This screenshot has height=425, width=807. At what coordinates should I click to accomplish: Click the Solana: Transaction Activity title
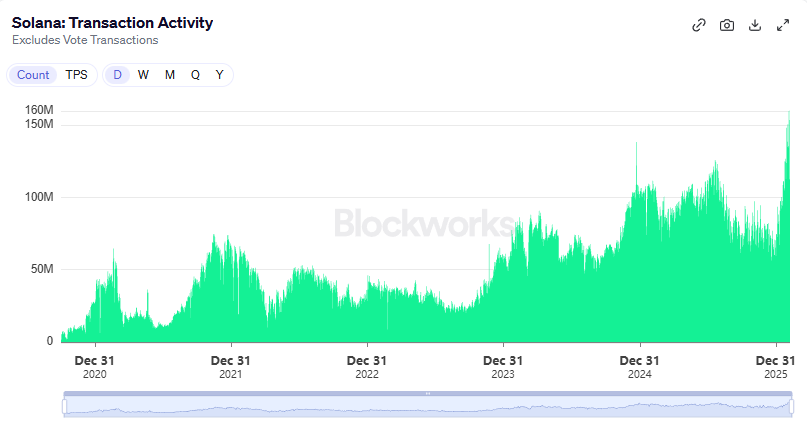click(112, 23)
